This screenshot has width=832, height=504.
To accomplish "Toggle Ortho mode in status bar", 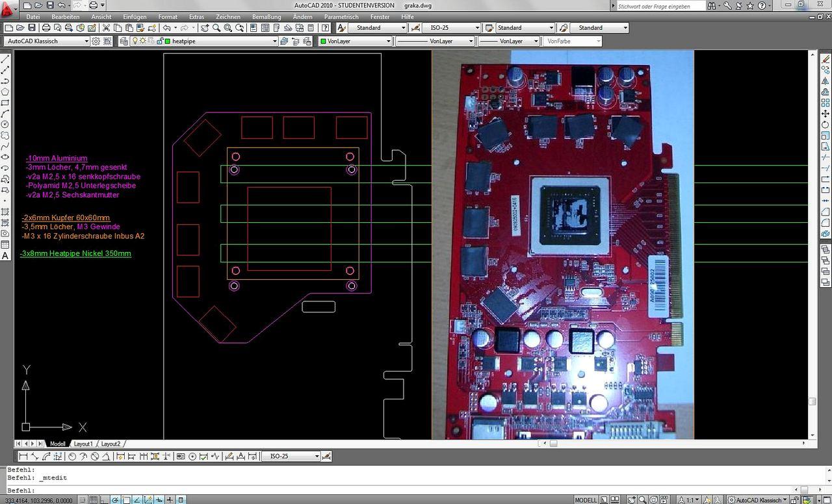I will (x=104, y=499).
